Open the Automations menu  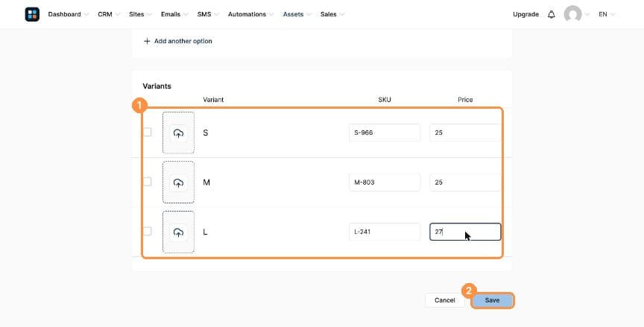[251, 14]
